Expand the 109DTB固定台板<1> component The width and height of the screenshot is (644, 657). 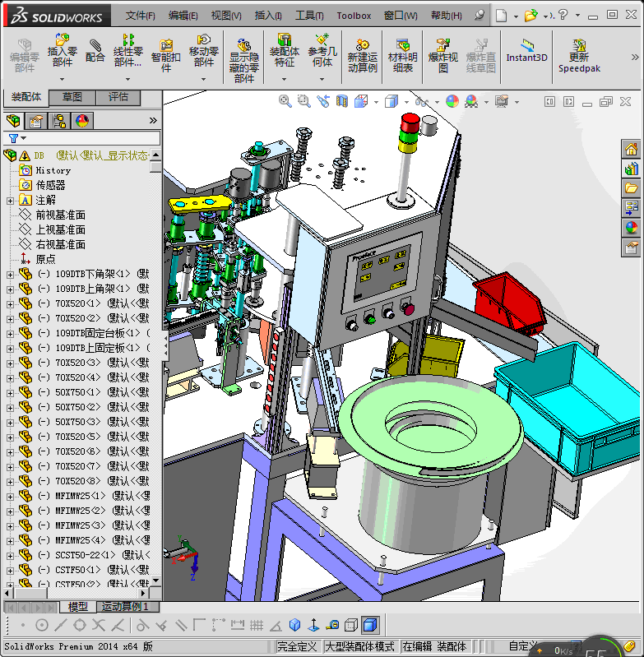click(10, 334)
